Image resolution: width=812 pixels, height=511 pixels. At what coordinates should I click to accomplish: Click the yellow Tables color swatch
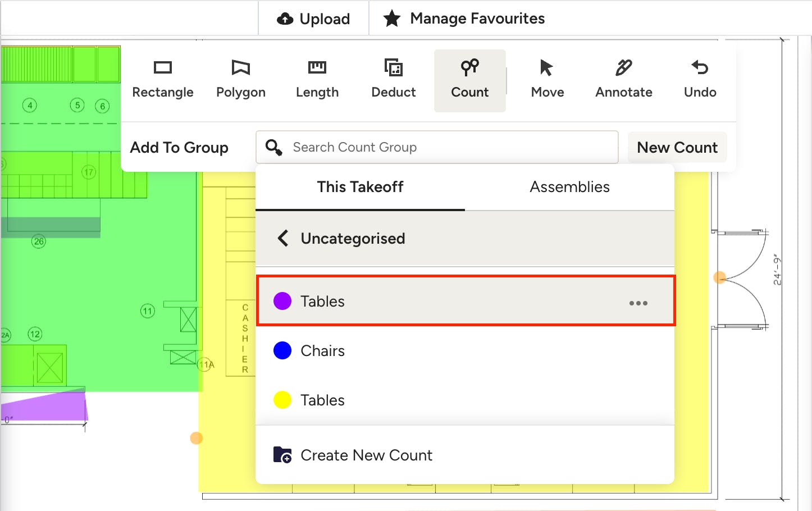(282, 400)
